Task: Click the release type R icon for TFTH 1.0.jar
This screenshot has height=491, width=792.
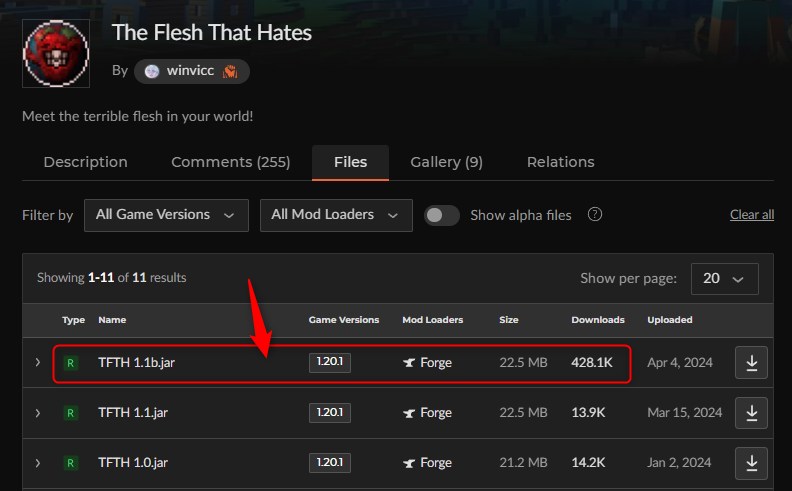Action: point(71,463)
